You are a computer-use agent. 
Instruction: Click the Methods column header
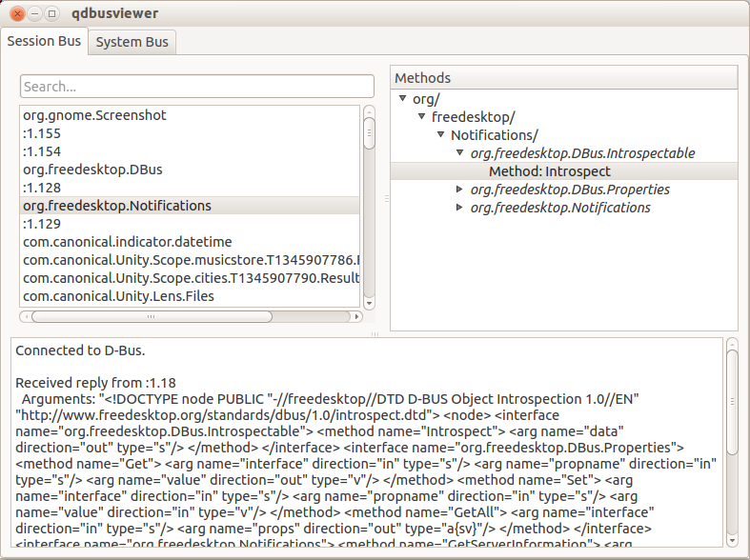[x=564, y=78]
